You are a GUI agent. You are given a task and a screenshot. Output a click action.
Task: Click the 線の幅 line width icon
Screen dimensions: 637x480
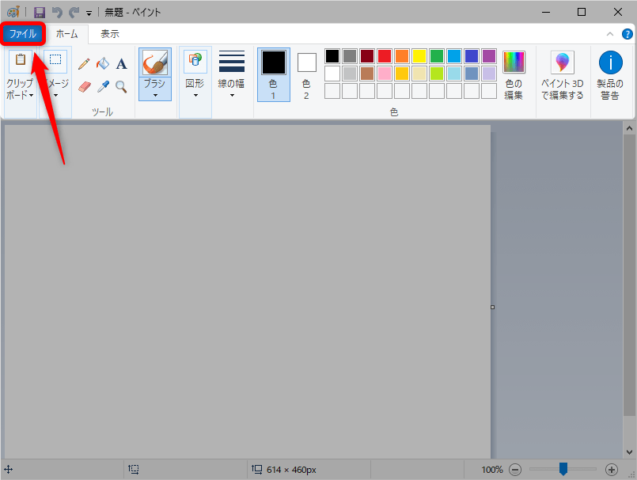click(232, 61)
